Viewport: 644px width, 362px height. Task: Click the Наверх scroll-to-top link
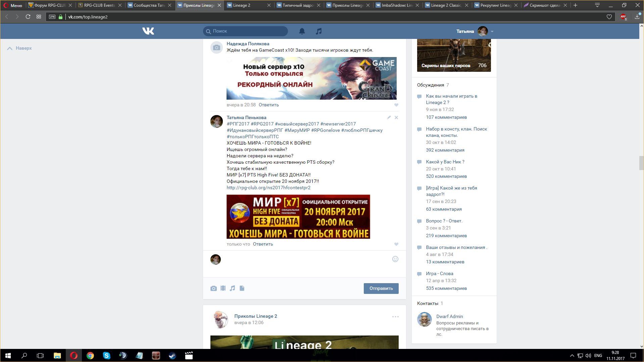pyautogui.click(x=19, y=48)
